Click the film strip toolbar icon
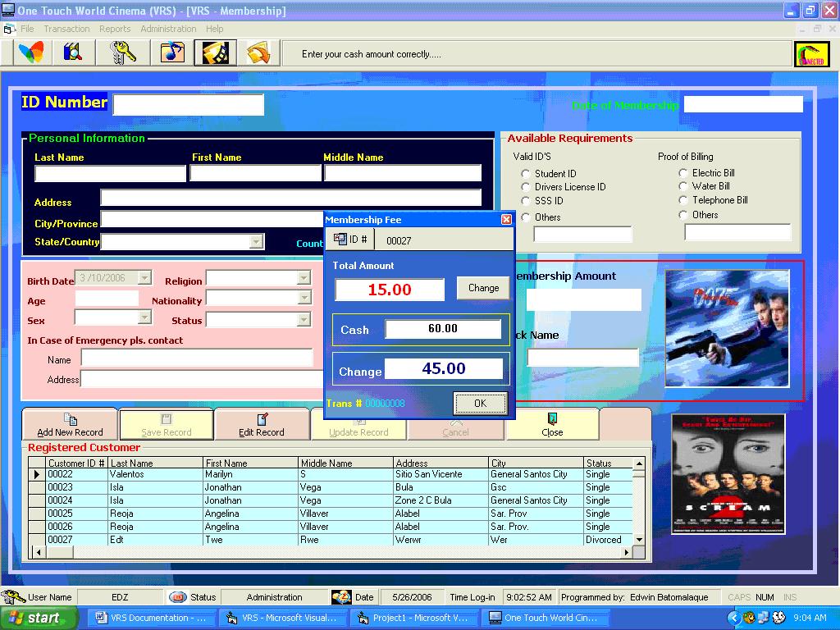840x630 pixels. pos(215,52)
